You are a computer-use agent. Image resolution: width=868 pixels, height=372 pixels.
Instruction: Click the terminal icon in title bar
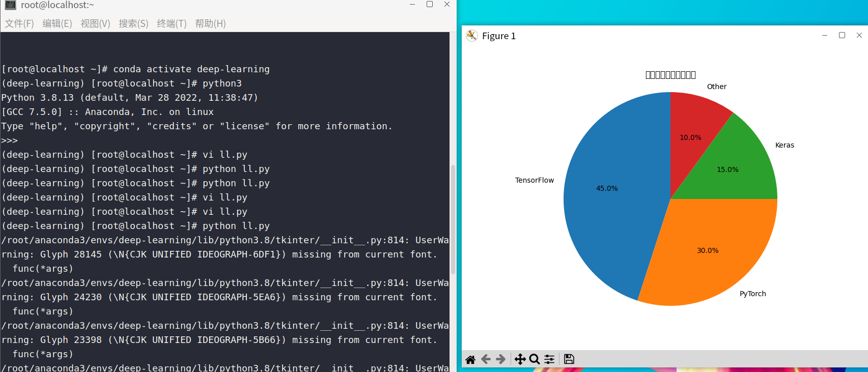(10, 5)
